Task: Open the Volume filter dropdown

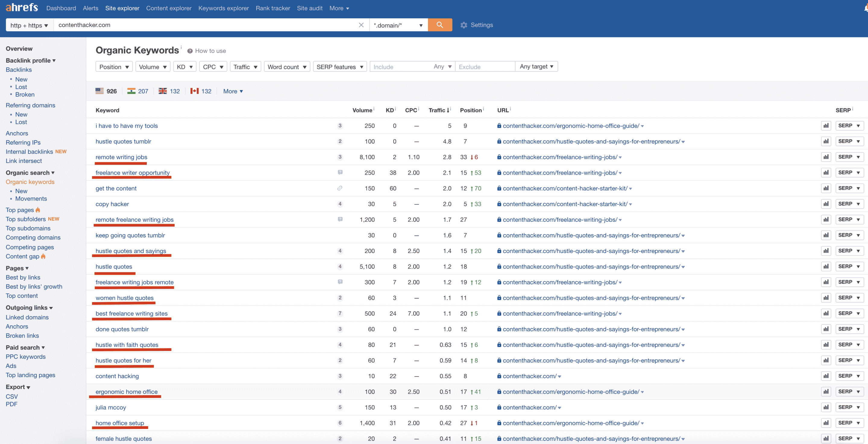Action: (153, 67)
